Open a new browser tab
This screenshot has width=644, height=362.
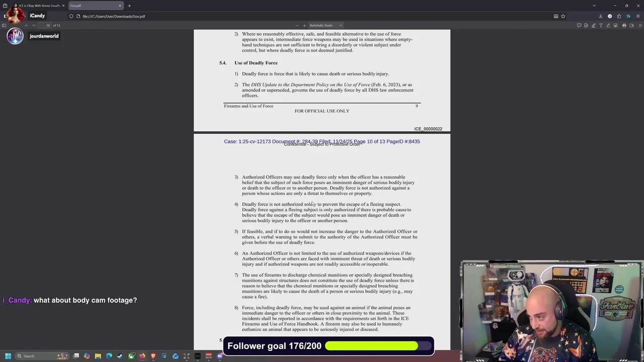pyautogui.click(x=129, y=6)
